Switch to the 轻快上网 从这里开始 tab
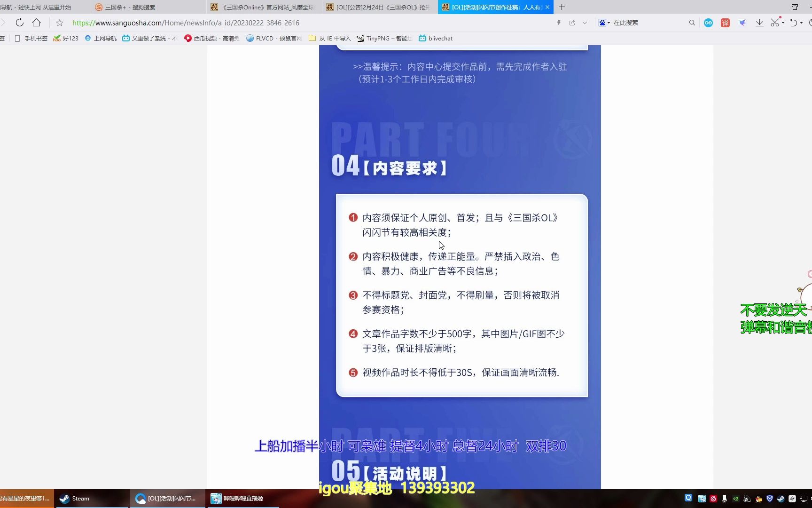 click(x=45, y=7)
